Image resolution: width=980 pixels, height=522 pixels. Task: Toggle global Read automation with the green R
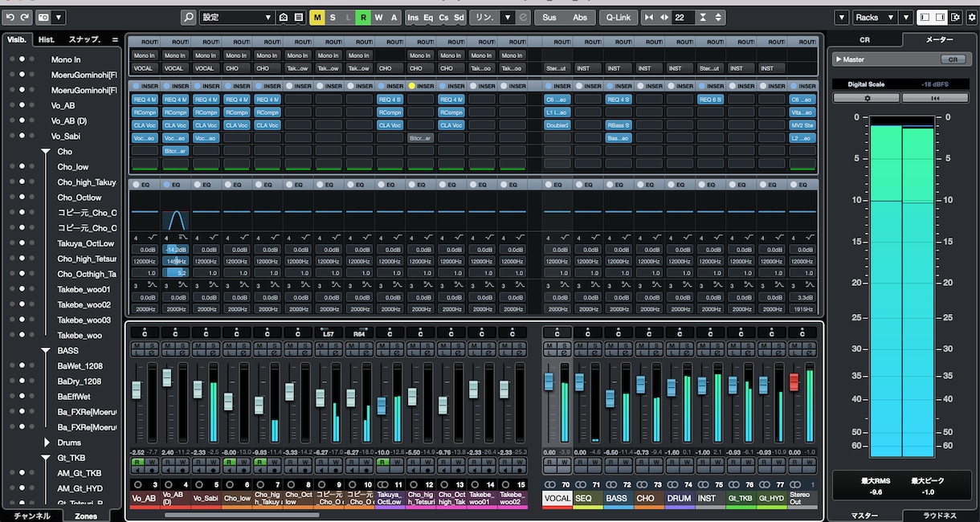(x=363, y=17)
